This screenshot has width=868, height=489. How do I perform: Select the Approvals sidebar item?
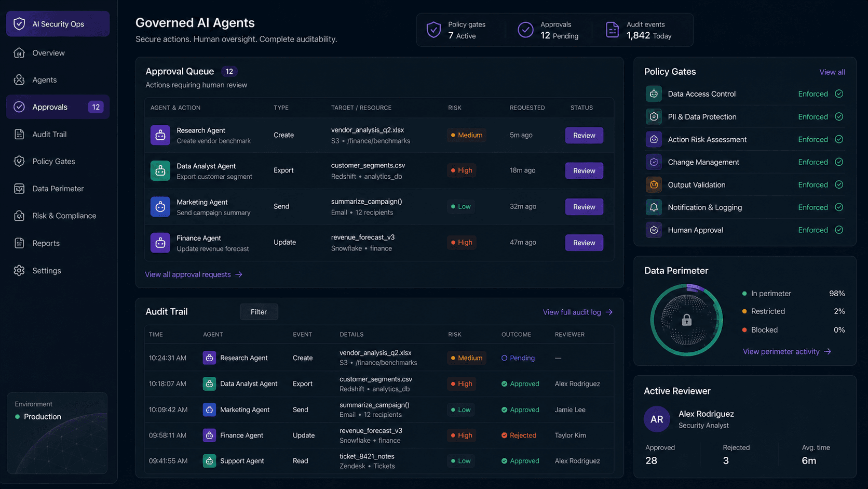(x=58, y=107)
